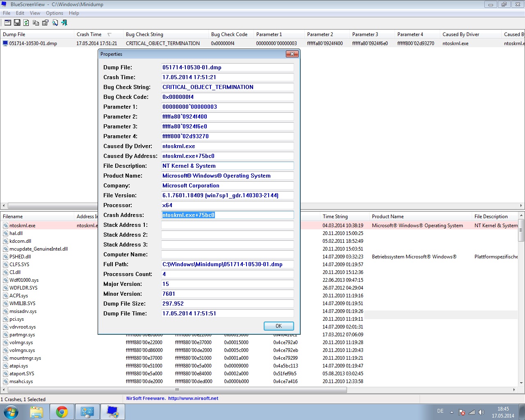Open the File menu
The height and width of the screenshot is (420, 525).
(x=7, y=13)
